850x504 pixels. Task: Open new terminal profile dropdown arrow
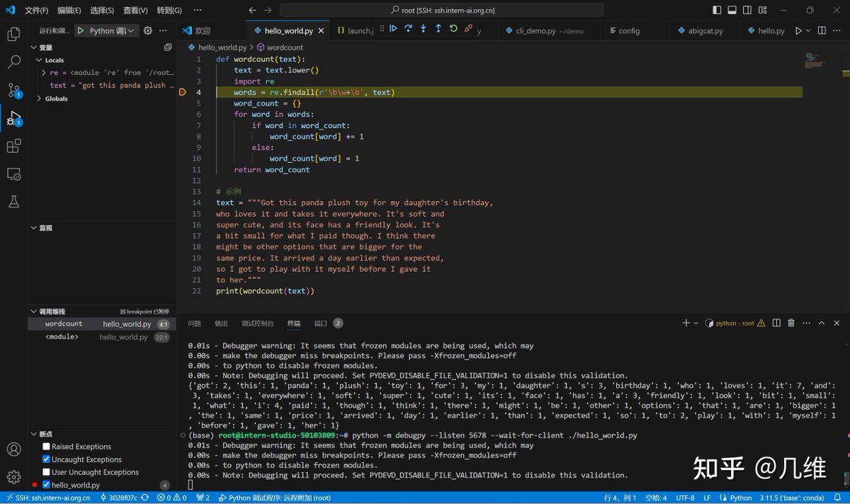click(x=696, y=323)
